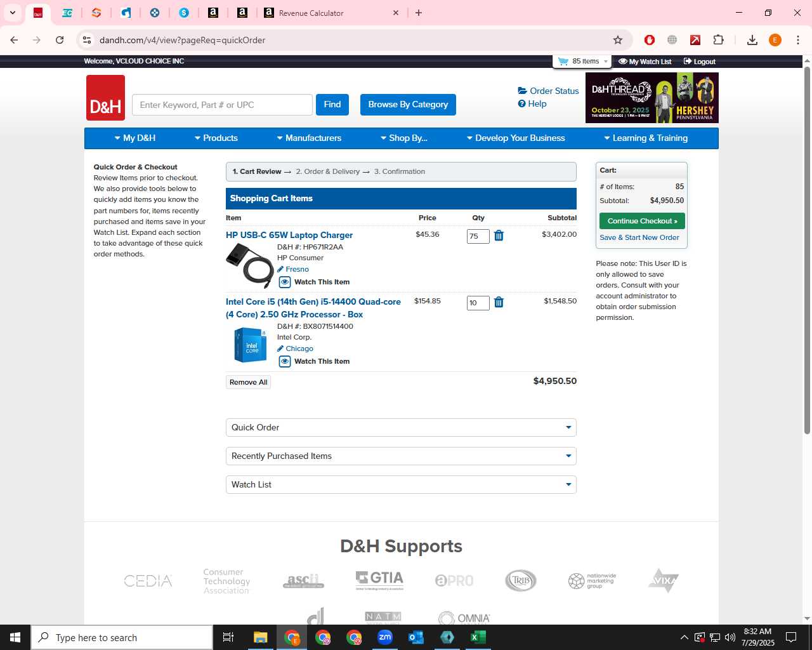Select Order & Delivery step
The width and height of the screenshot is (812, 650).
(x=328, y=171)
